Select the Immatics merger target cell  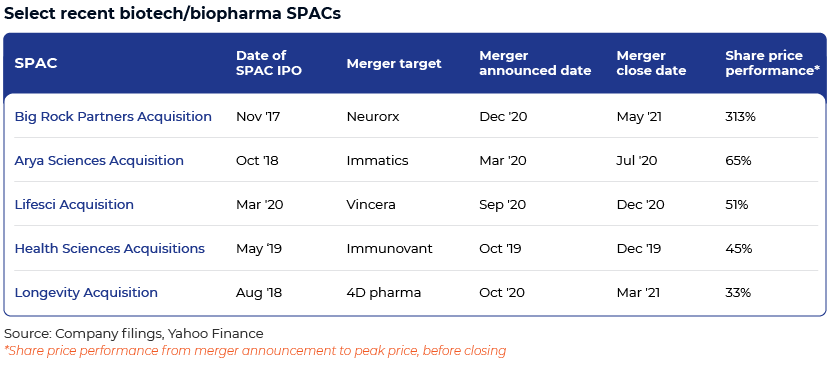coord(377,160)
